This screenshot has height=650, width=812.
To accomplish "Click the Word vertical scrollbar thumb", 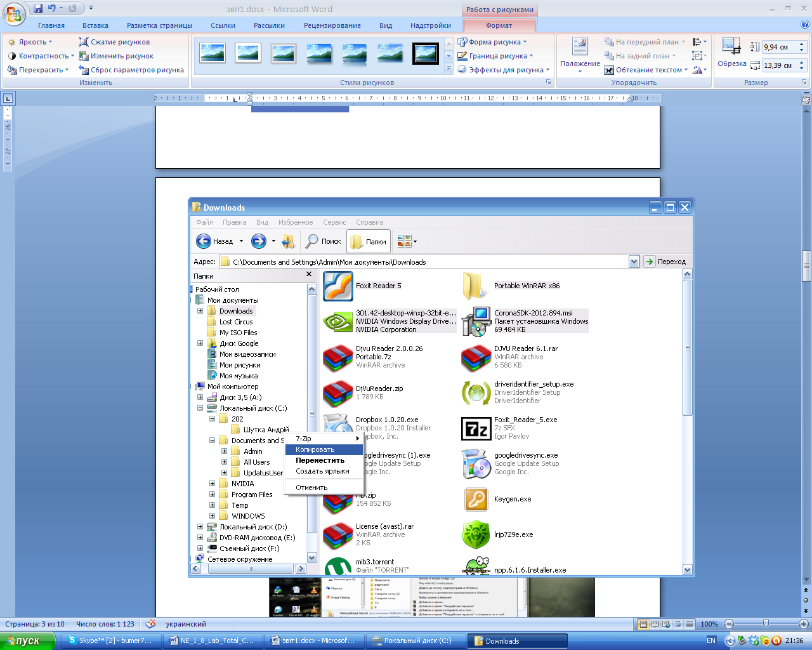I will 806,266.
